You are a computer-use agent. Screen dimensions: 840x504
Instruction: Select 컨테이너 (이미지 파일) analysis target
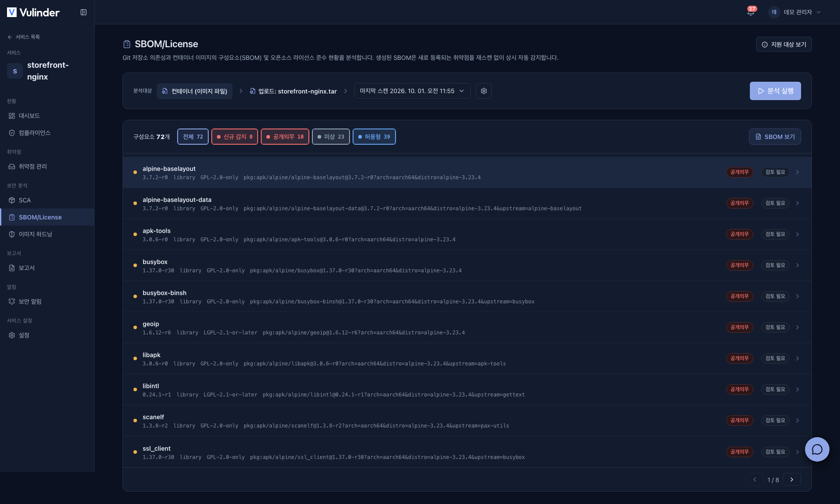tap(195, 91)
